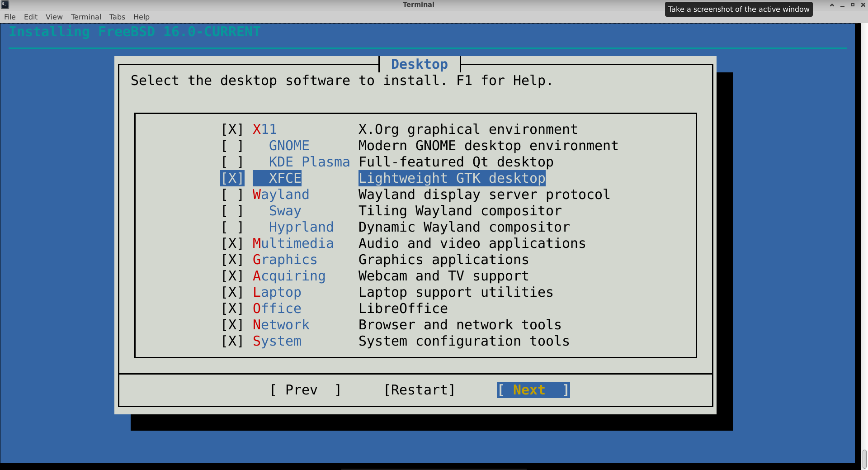This screenshot has width=868, height=470.
Task: Enable the Wayland checkbox
Action: coord(232,195)
